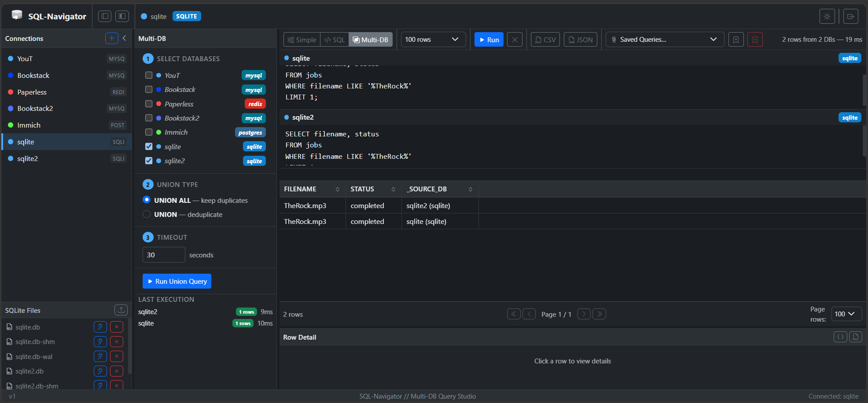
Task: Open the YouT connection
Action: click(x=66, y=59)
